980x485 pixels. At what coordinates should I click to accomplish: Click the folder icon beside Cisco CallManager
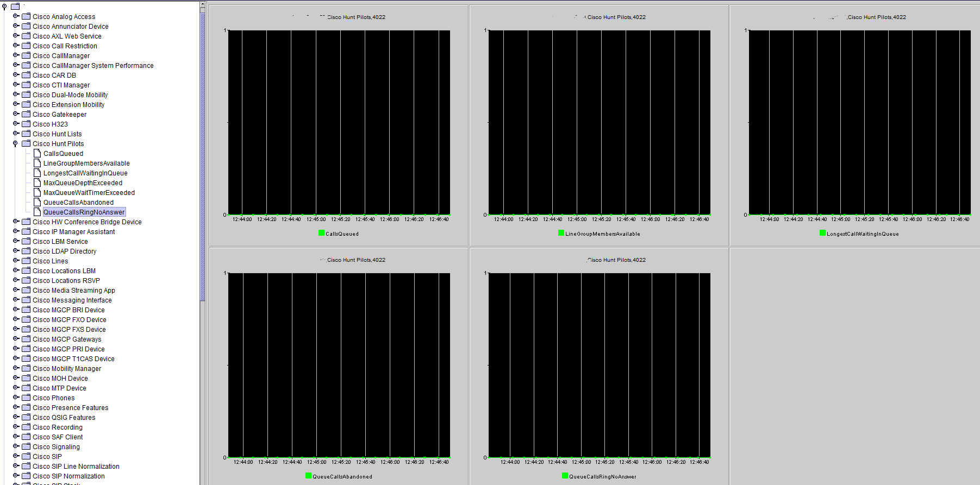pos(26,55)
